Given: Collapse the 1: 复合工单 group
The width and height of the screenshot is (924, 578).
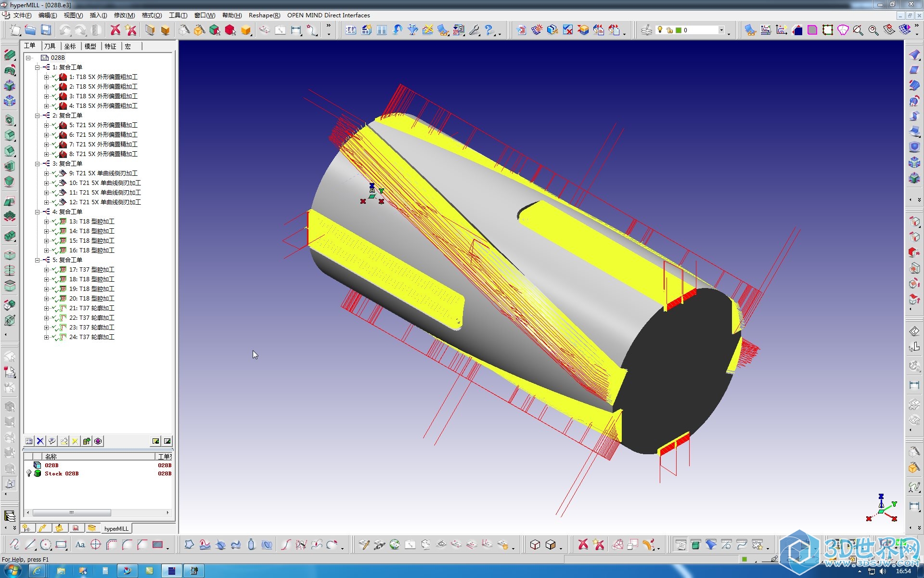Looking at the screenshot, I should coord(37,67).
